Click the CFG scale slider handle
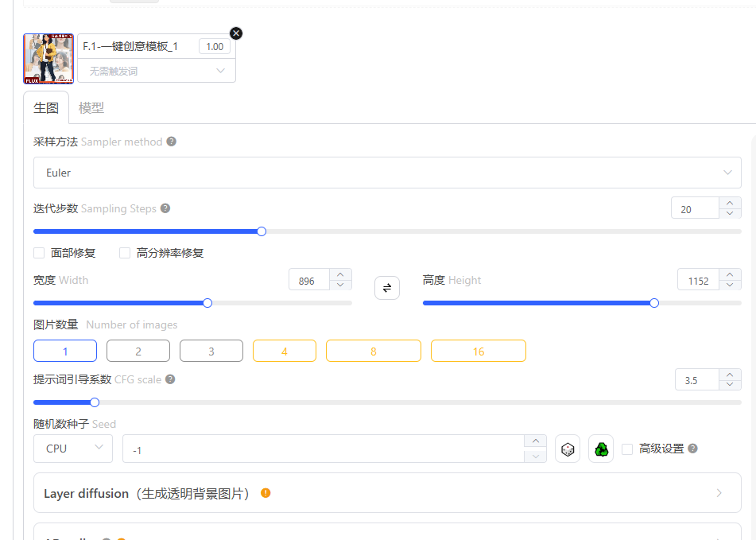Screen dimensions: 756x540 (x=94, y=402)
